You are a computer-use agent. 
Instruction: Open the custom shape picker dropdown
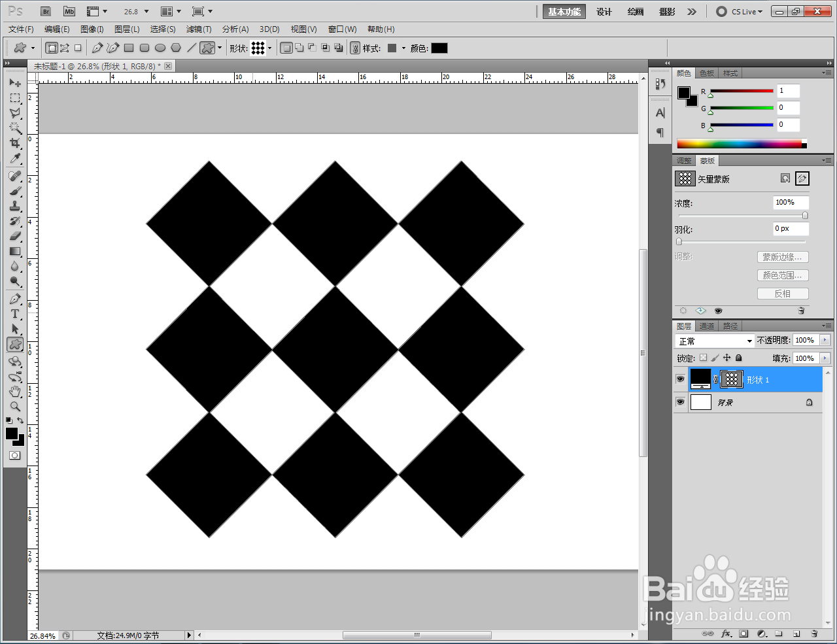coord(269,48)
